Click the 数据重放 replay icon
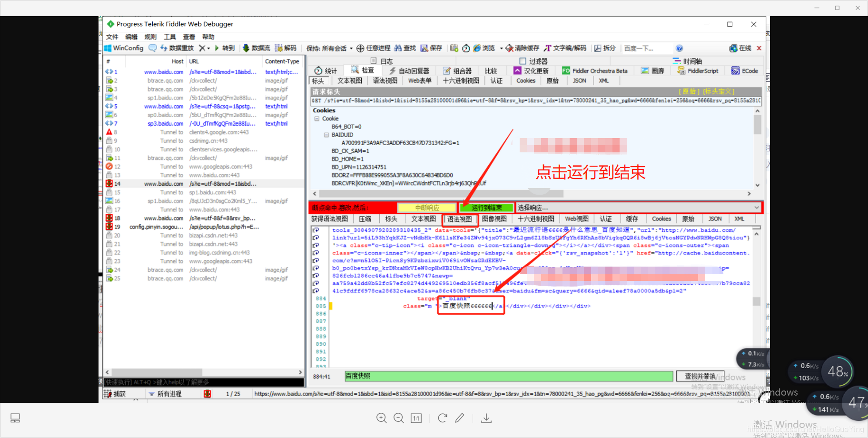This screenshot has width=868, height=438. (164, 48)
